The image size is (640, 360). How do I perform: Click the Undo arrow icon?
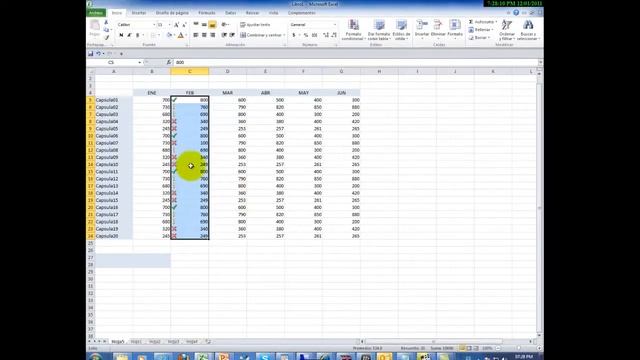(x=98, y=53)
